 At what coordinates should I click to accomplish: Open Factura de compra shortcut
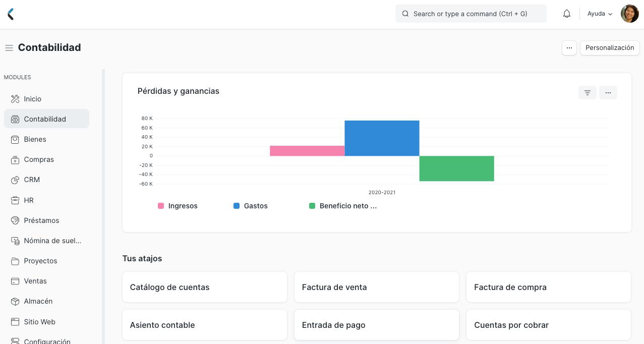click(x=549, y=287)
